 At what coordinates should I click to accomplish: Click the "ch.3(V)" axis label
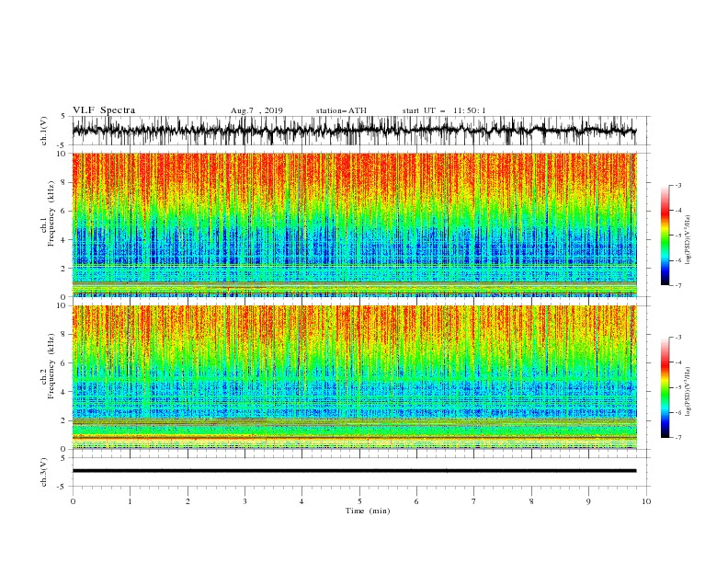coord(44,472)
